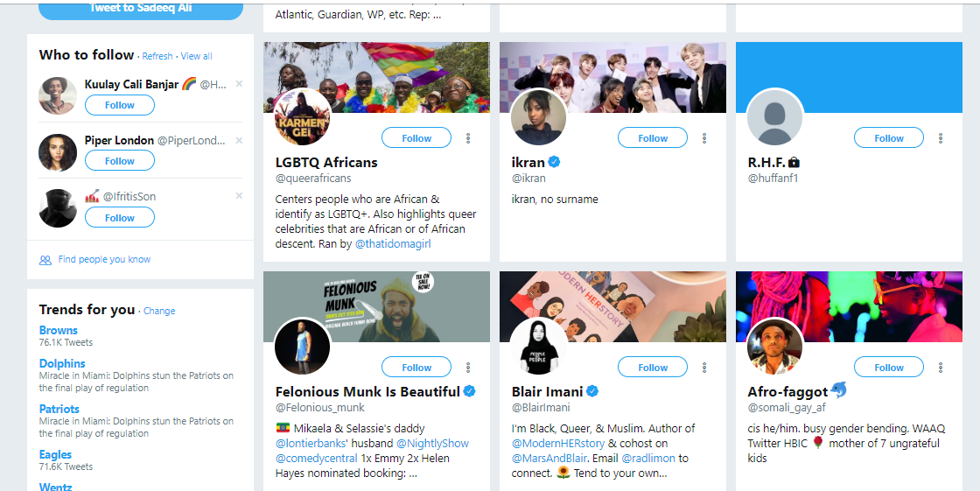Viewport: 980px width, 491px height.
Task: Click the @thatidomagirl mention link
Action: tap(393, 244)
